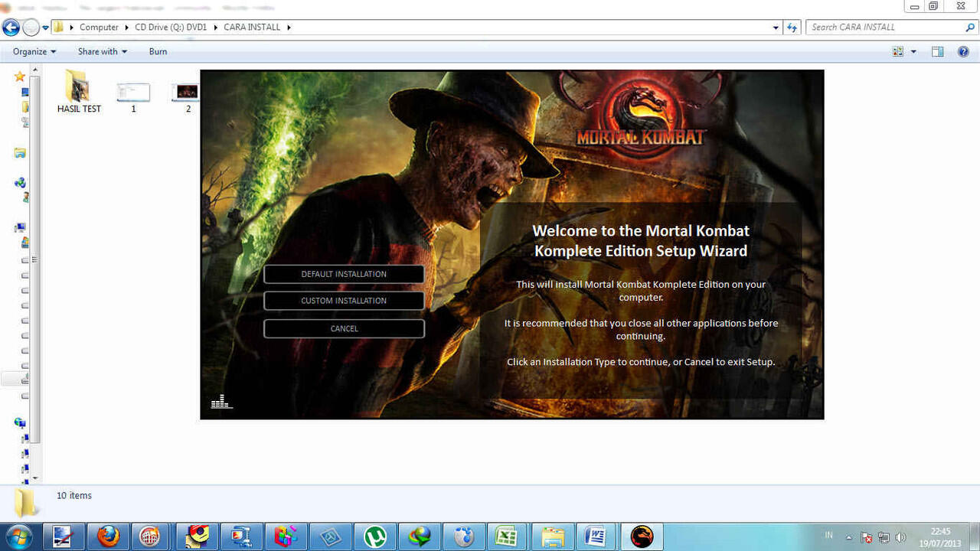Image resolution: width=980 pixels, height=551 pixels.
Task: Expand arrow after CARA INSTALL breadcrumb
Action: coord(289,27)
